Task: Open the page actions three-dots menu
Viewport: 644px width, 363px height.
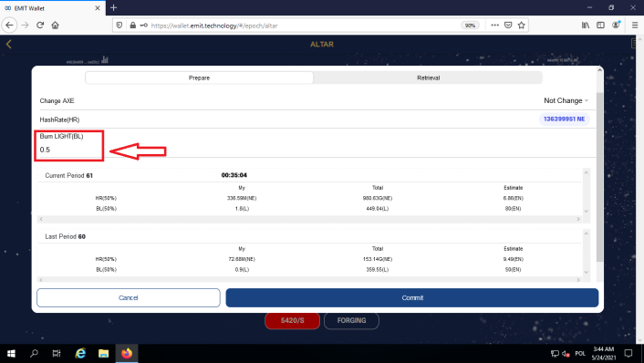Action: [x=495, y=25]
